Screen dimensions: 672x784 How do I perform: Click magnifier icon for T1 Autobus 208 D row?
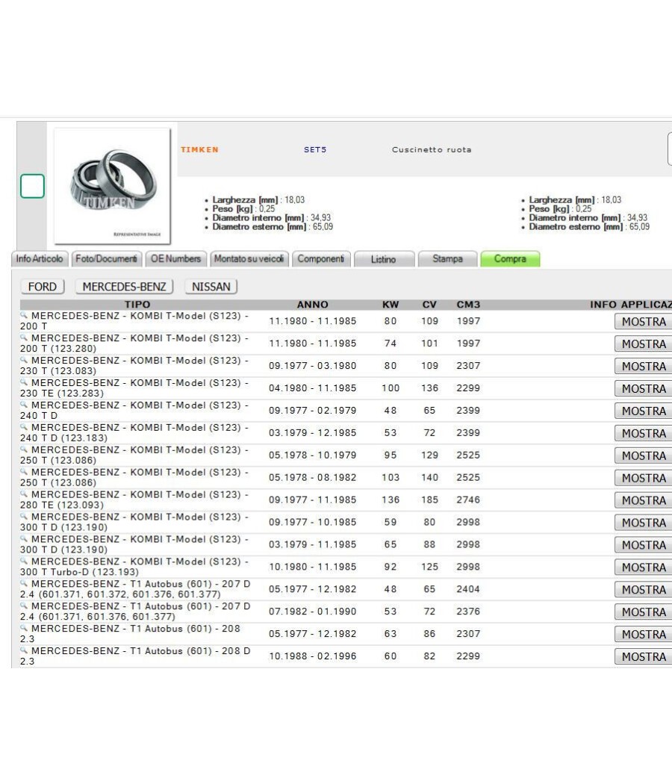tap(24, 650)
